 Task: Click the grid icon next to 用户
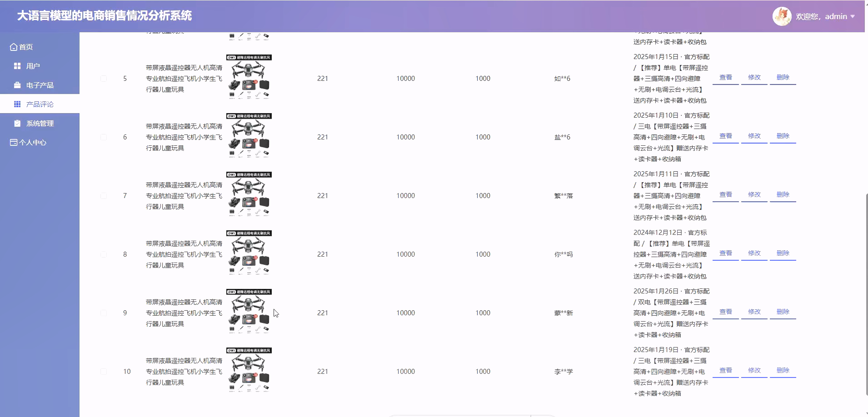(x=17, y=66)
